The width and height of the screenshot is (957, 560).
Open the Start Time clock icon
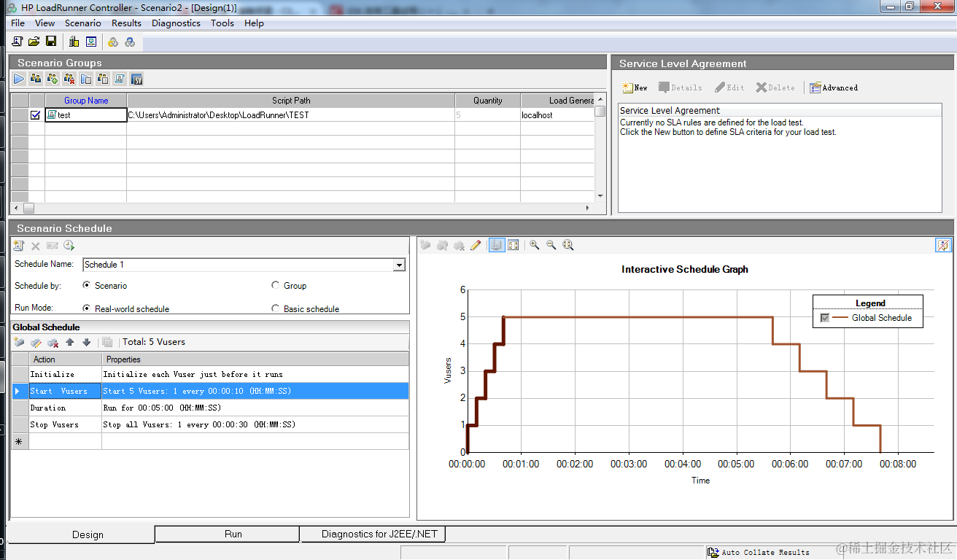coord(69,246)
